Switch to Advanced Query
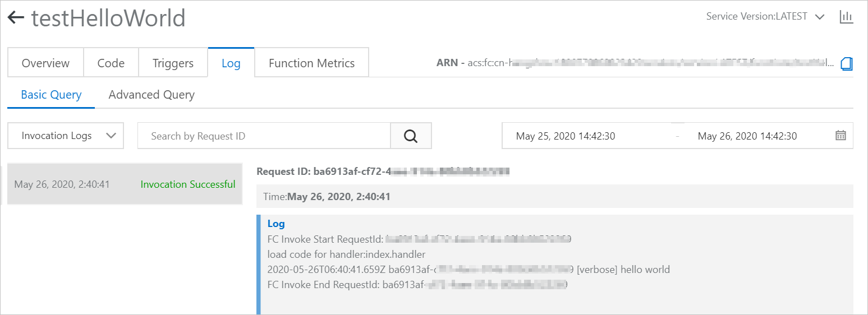 pyautogui.click(x=151, y=95)
